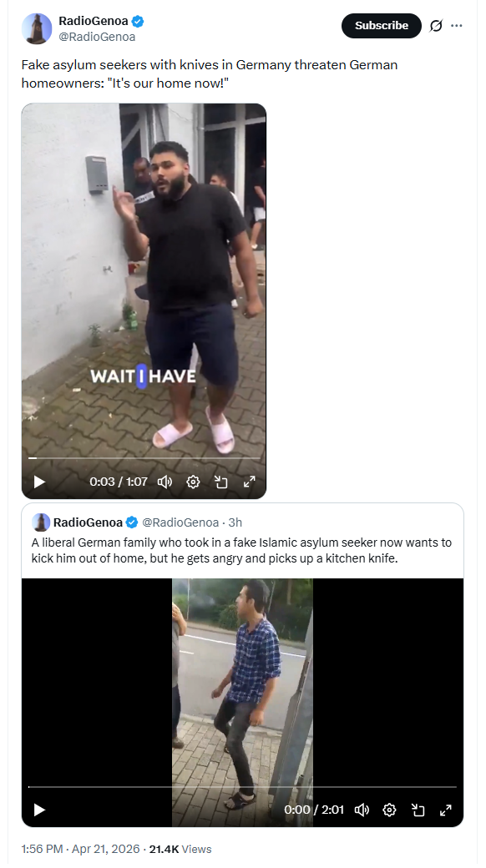Image resolution: width=486 pixels, height=868 pixels.
Task: Open settings gear on quoted video
Action: pos(390,810)
